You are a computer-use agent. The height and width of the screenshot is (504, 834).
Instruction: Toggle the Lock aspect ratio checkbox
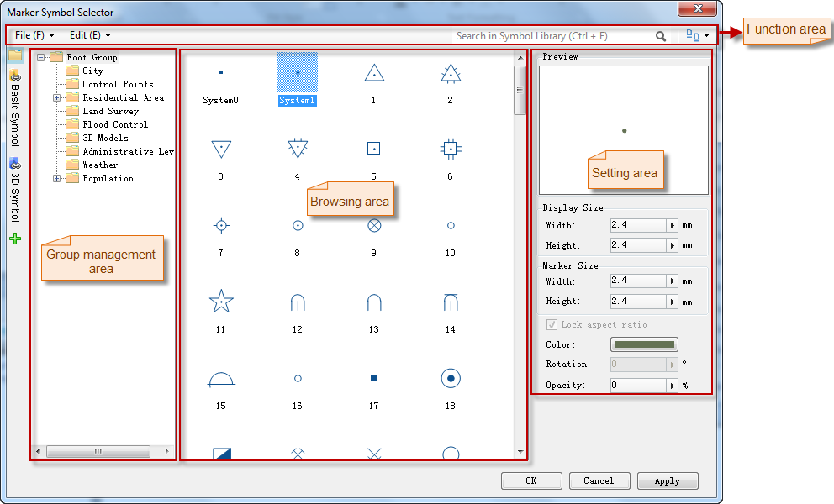552,324
